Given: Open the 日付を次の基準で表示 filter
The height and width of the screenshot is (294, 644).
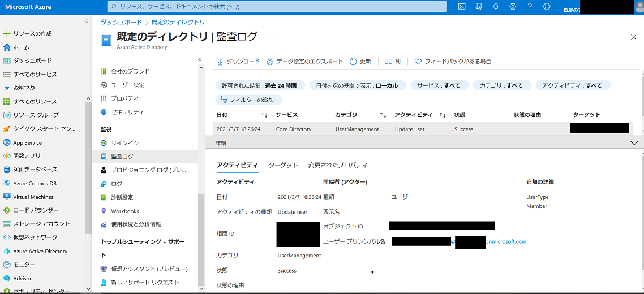Looking at the screenshot, I should coord(358,85).
